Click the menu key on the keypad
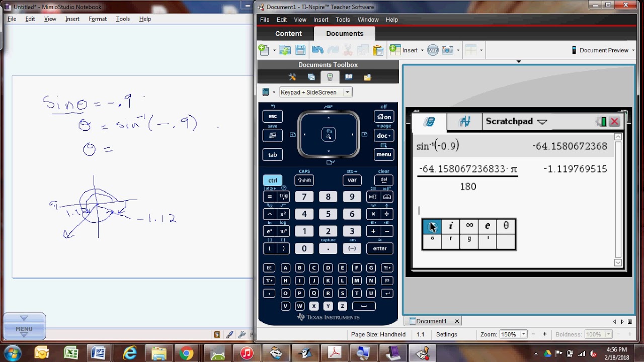Screen dimensions: 644x362 click(x=383, y=154)
